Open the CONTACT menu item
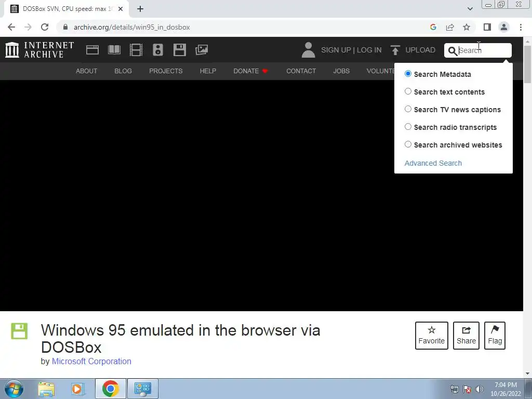 click(301, 71)
